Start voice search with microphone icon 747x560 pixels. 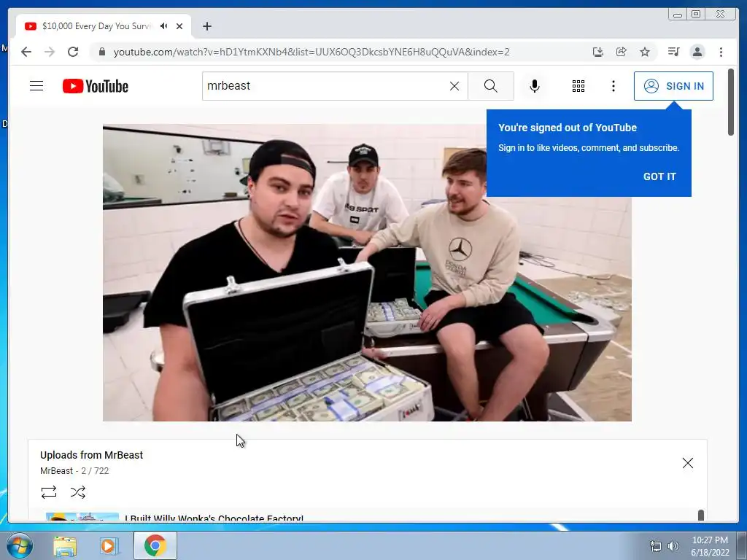click(x=535, y=86)
